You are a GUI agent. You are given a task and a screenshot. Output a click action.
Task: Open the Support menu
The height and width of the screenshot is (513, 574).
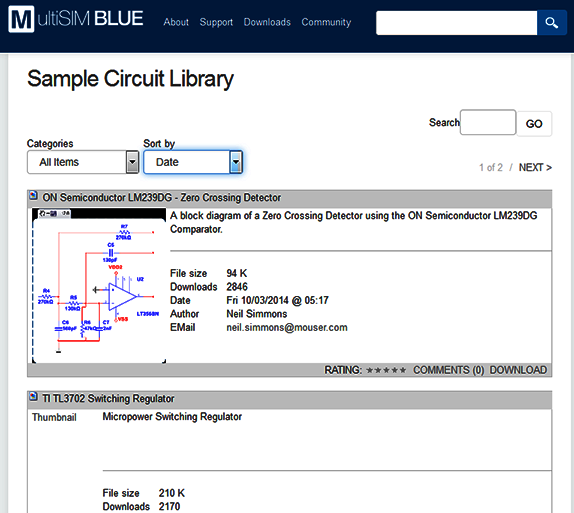coord(216,22)
